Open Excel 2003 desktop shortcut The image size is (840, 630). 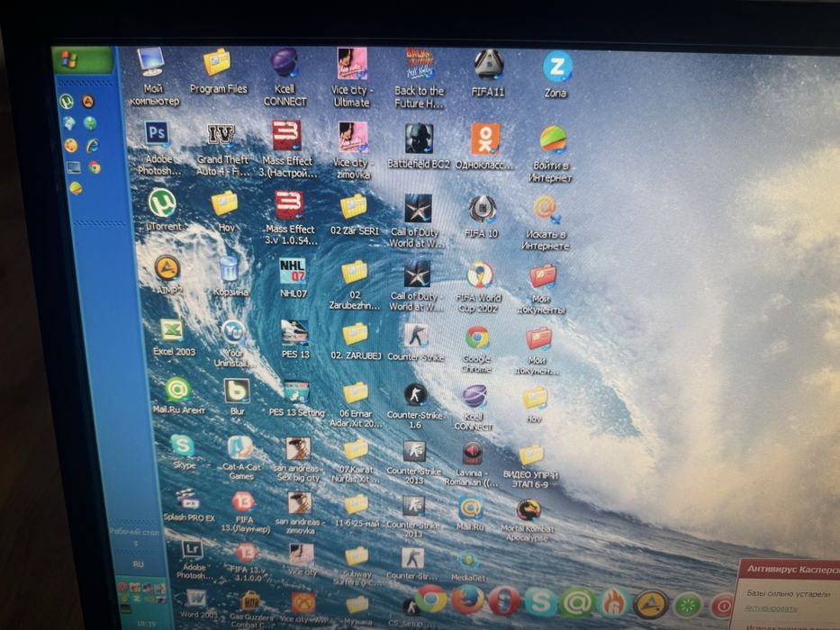click(174, 337)
